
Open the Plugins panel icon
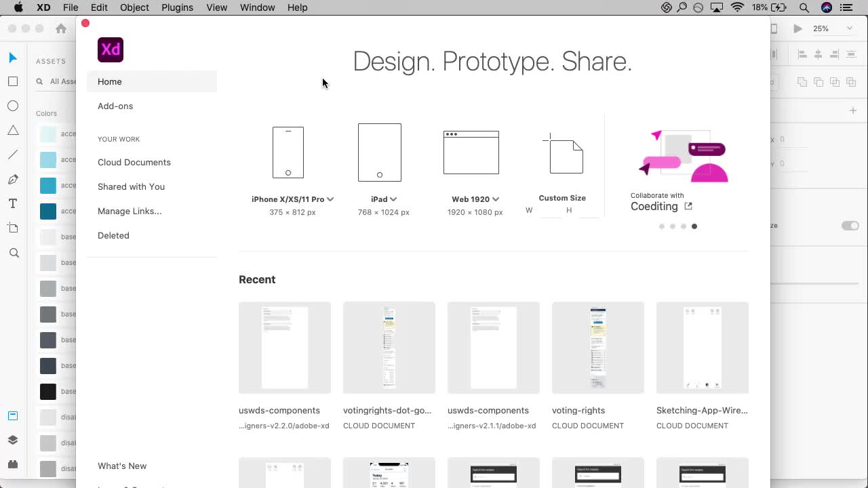pyautogui.click(x=13, y=464)
